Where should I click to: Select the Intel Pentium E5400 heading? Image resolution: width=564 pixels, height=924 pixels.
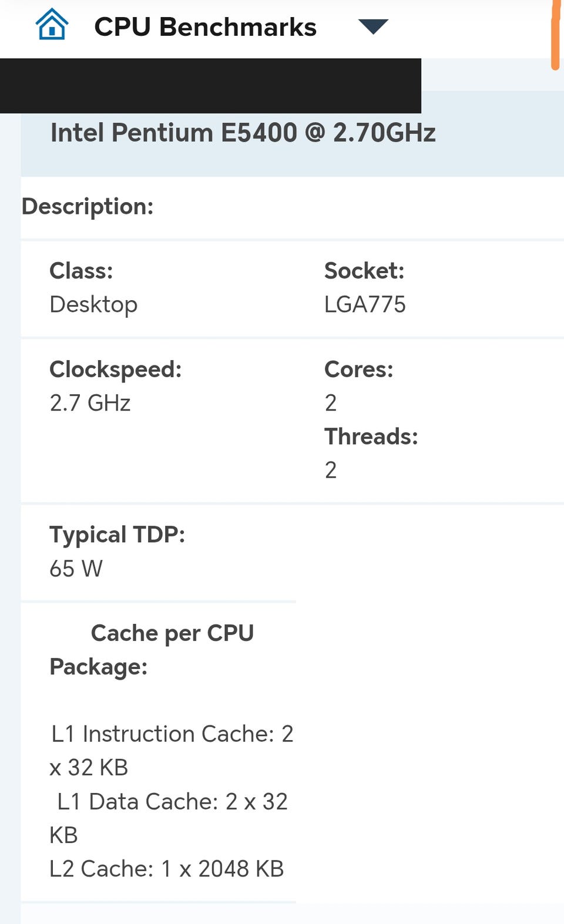(x=243, y=133)
